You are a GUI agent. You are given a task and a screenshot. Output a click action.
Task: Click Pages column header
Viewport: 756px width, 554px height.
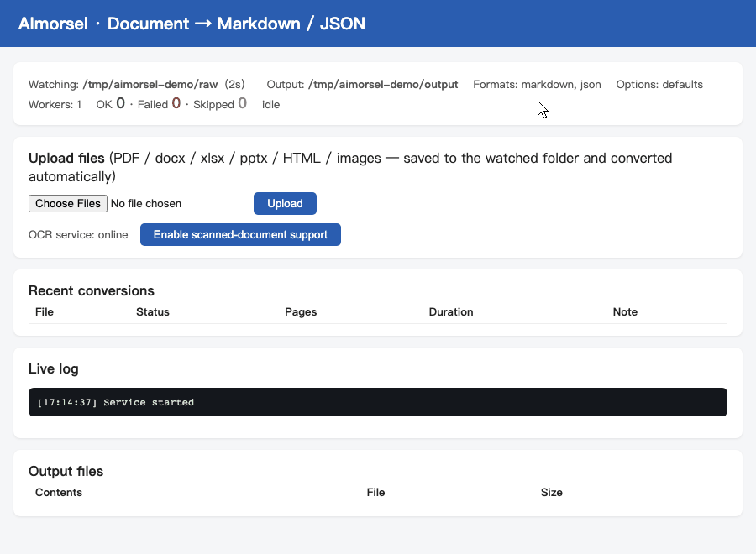[301, 312]
